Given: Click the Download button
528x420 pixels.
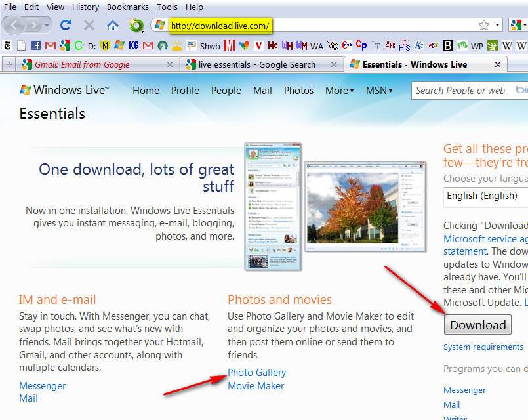Looking at the screenshot, I should pyautogui.click(x=477, y=325).
